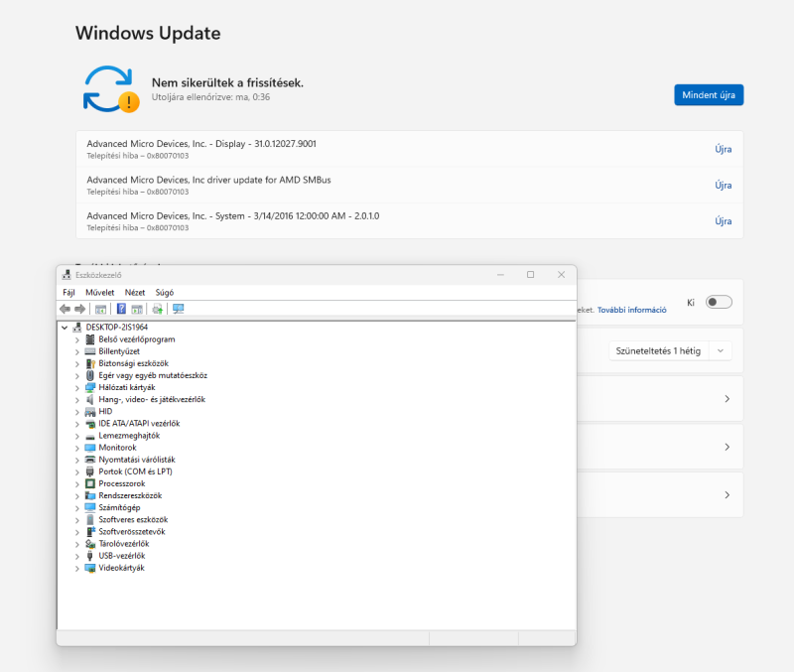Expand the Rendszereszközök arrow
This screenshot has width=794, height=672.
pos(77,495)
